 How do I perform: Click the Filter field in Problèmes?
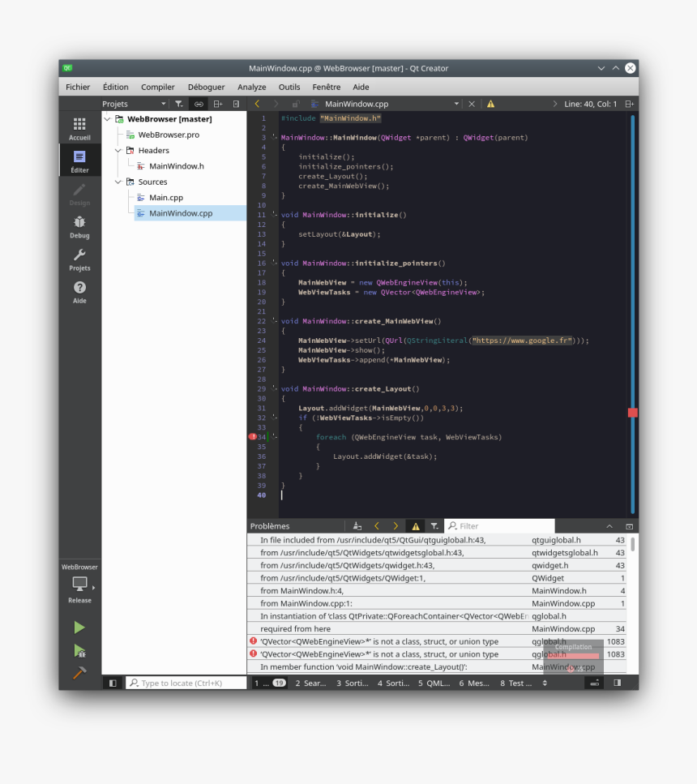coord(499,526)
